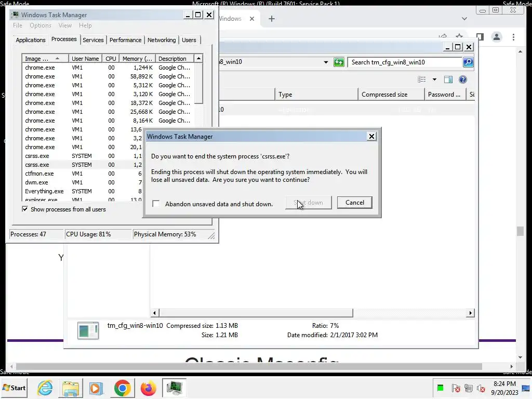Image resolution: width=532 pixels, height=399 pixels.
Task: Click the change view icon in Explorer
Action: (x=422, y=79)
